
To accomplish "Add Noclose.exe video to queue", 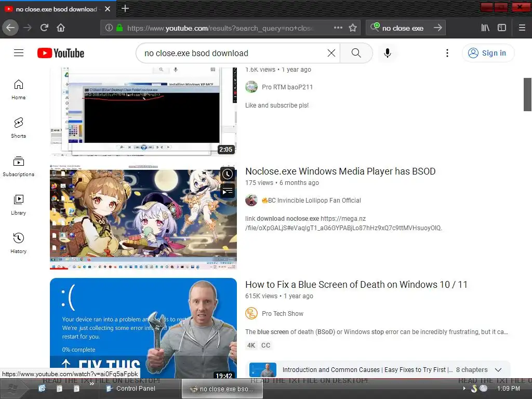I will [228, 191].
